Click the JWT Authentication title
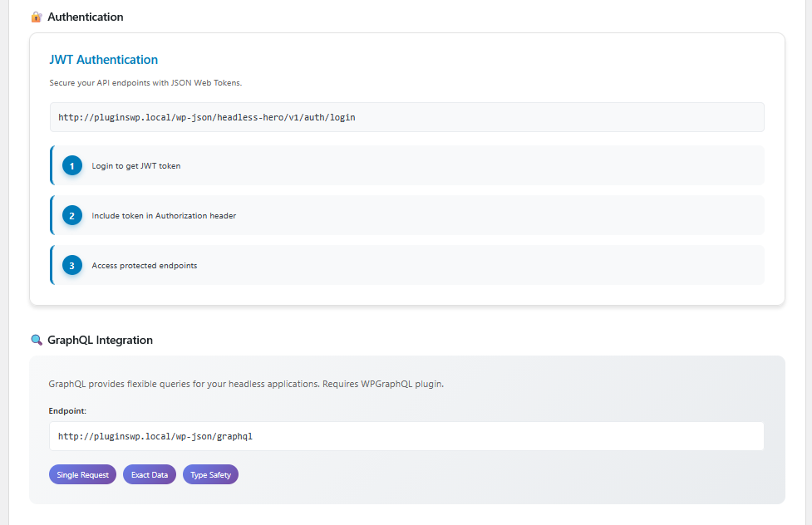This screenshot has height=525, width=812. (x=104, y=60)
